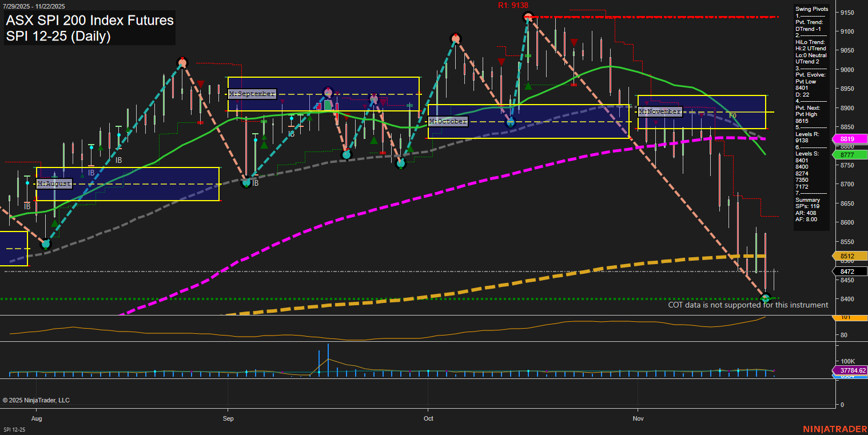The image size is (868, 435).
Task: Click the Aug label on the time axis
Action: [x=37, y=419]
